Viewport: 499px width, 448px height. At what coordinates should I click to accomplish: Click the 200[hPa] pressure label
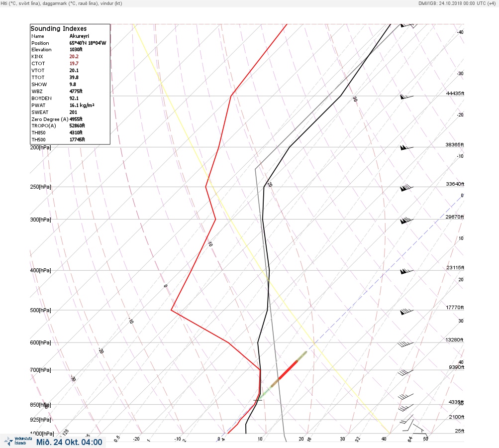40,147
